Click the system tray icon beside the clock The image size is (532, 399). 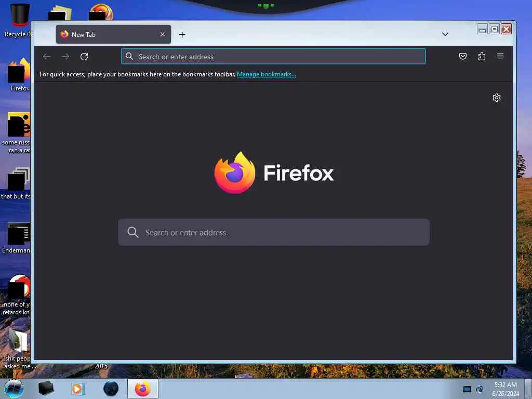pyautogui.click(x=480, y=389)
